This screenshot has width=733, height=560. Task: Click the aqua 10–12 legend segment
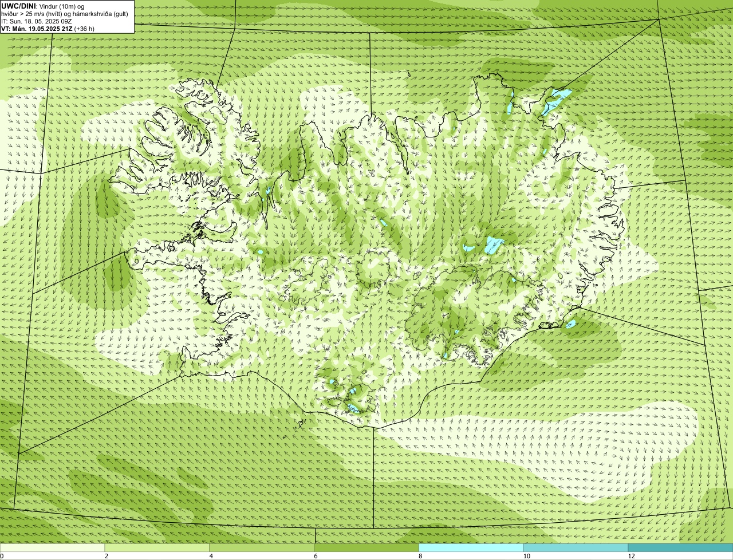(576, 547)
